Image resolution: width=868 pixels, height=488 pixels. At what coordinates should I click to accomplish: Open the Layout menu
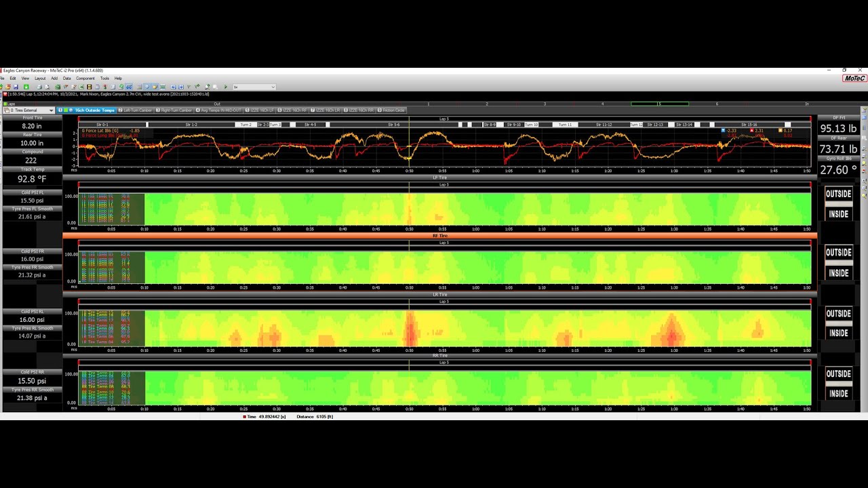40,78
